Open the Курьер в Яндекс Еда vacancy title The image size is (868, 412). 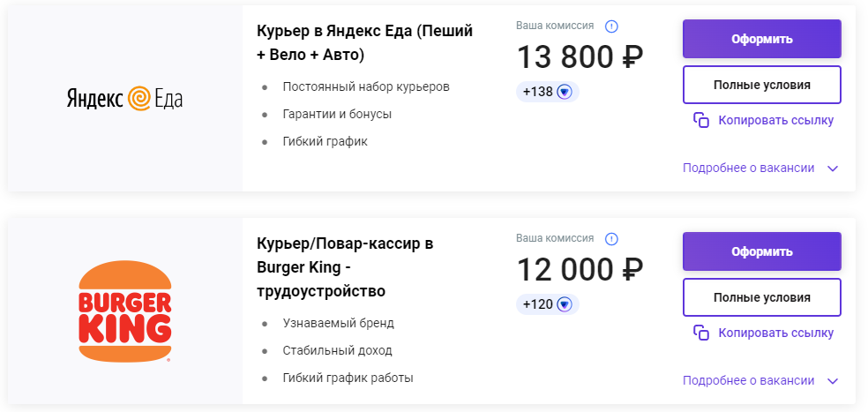point(365,43)
